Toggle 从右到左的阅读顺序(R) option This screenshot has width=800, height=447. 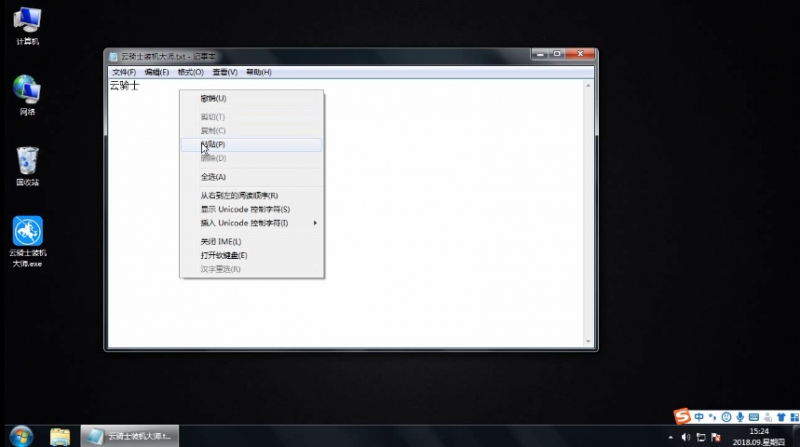[252, 195]
